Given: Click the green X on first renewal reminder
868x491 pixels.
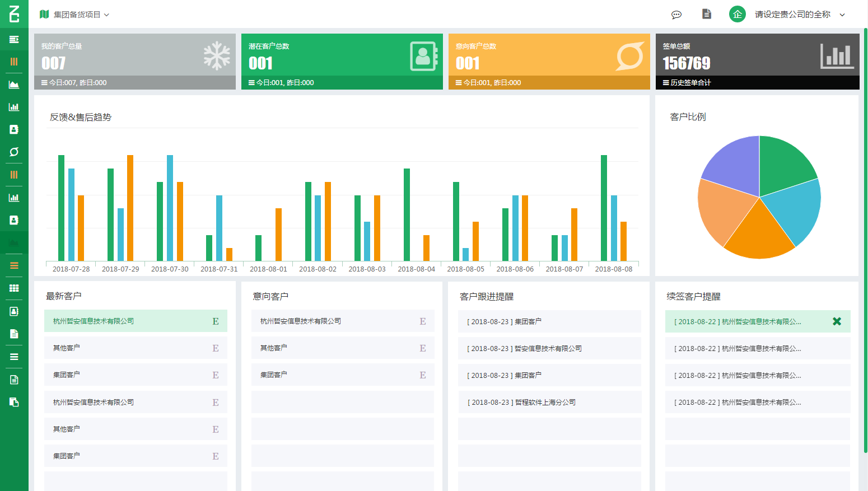Looking at the screenshot, I should (837, 321).
